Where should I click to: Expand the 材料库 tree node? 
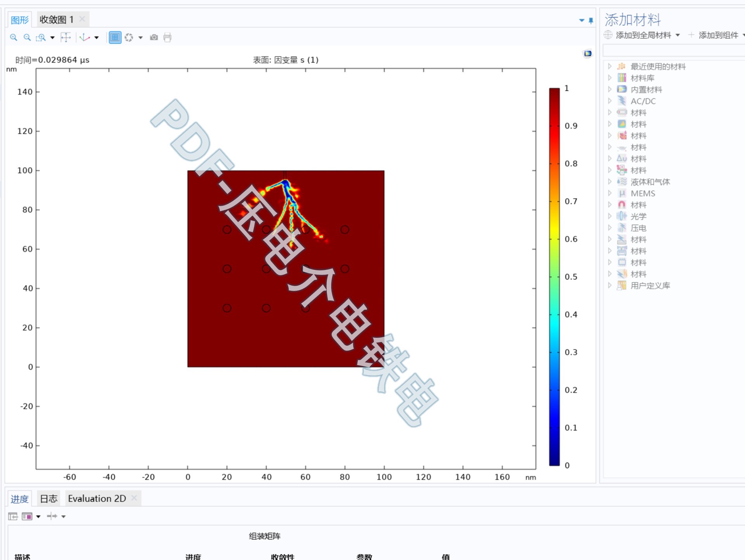coord(610,78)
